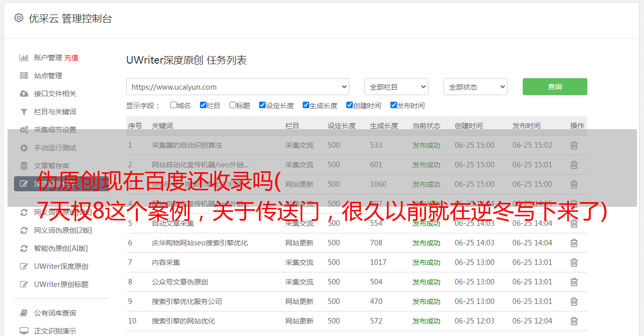644x336 pixels.
Task: Click the red 充值 link
Action: click(71, 58)
